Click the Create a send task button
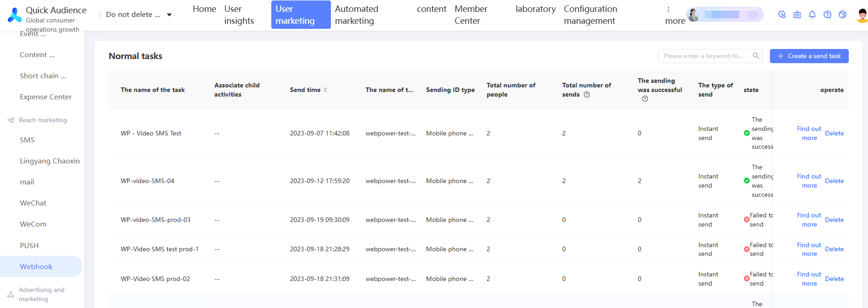The width and height of the screenshot is (868, 308). [x=809, y=56]
